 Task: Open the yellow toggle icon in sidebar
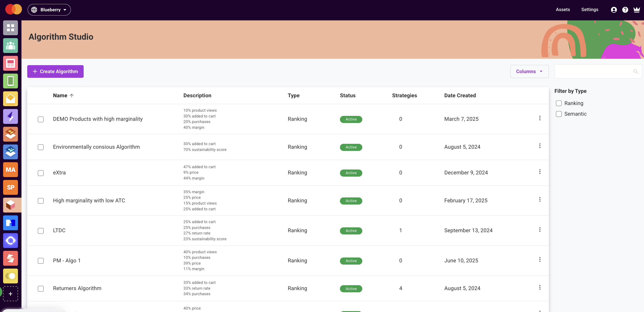pos(10,276)
